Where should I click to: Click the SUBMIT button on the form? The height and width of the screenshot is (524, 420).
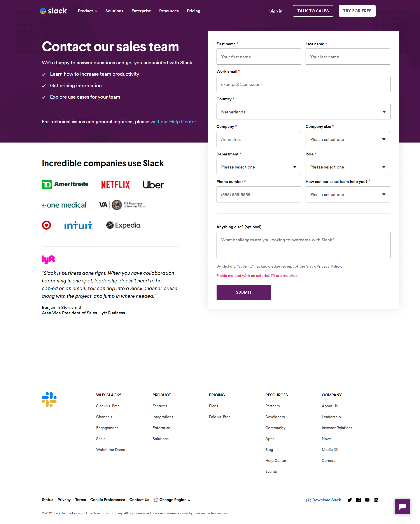(x=243, y=292)
